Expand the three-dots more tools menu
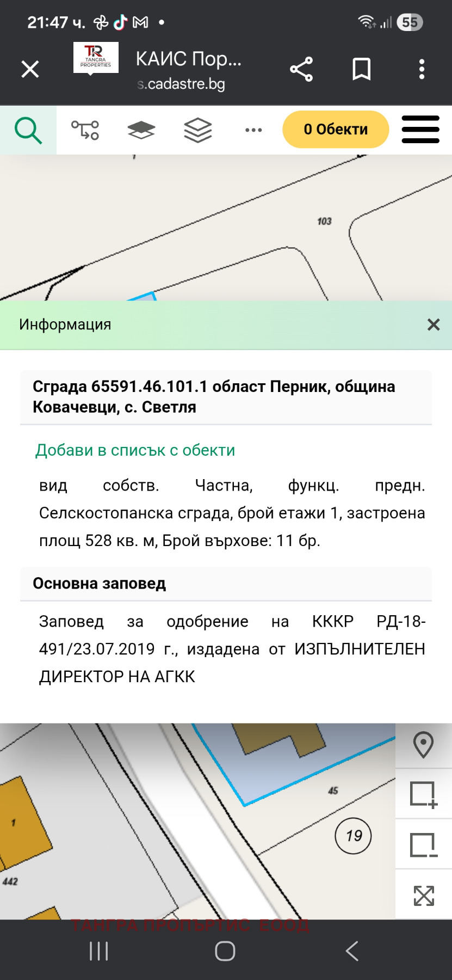This screenshot has width=452, height=980. [253, 131]
